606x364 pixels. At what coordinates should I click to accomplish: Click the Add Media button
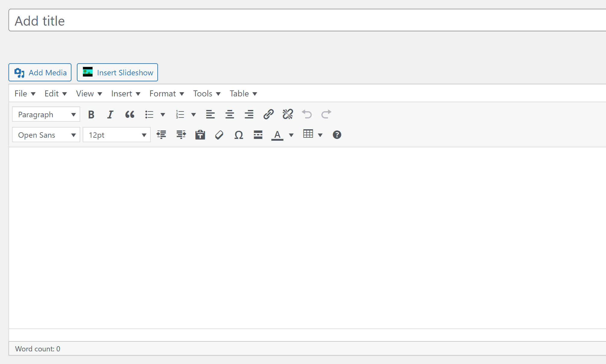[x=40, y=73]
